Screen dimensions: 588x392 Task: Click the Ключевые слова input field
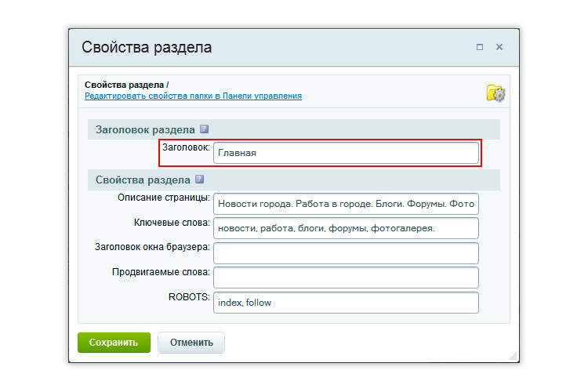coord(346,228)
